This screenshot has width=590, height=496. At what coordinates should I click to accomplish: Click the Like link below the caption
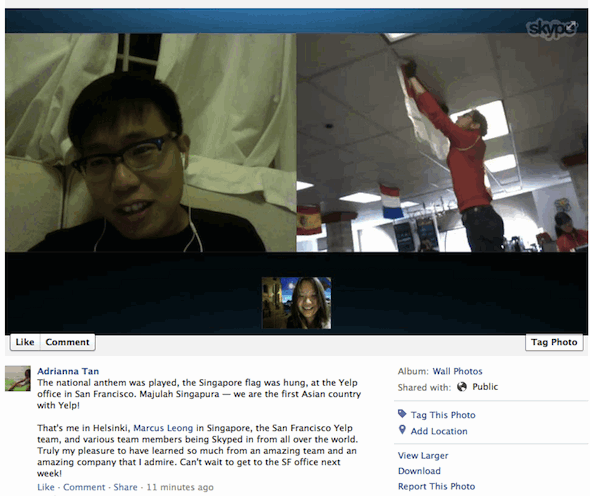(46, 487)
